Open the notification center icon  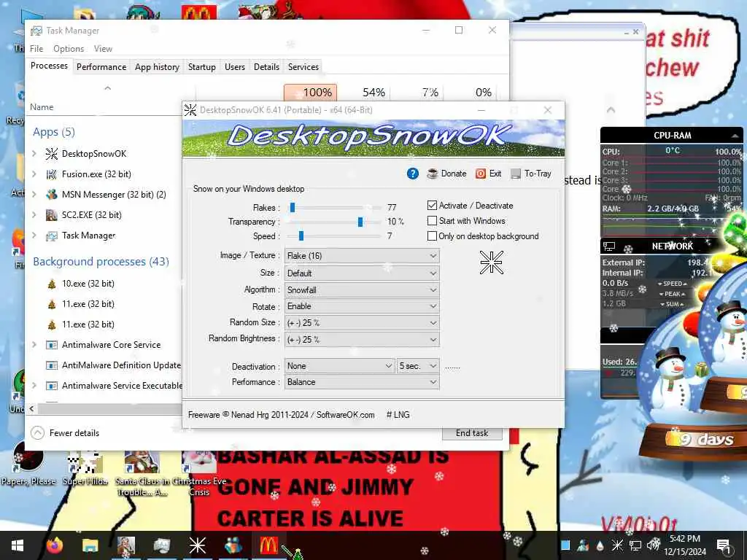[x=724, y=545]
